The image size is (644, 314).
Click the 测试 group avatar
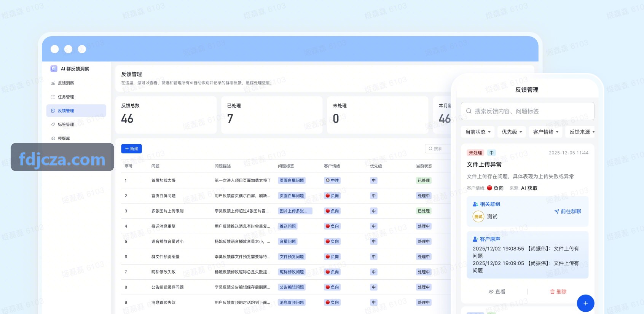478,217
